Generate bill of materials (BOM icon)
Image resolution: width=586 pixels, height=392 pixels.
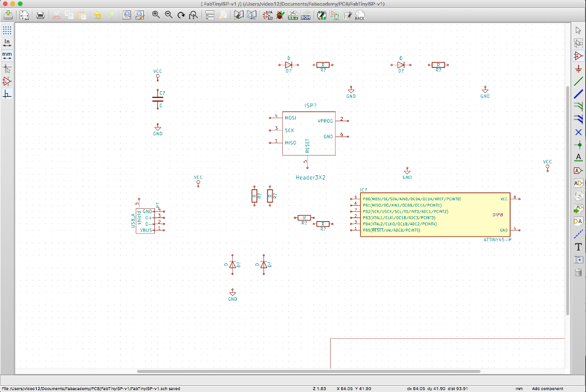click(x=306, y=15)
